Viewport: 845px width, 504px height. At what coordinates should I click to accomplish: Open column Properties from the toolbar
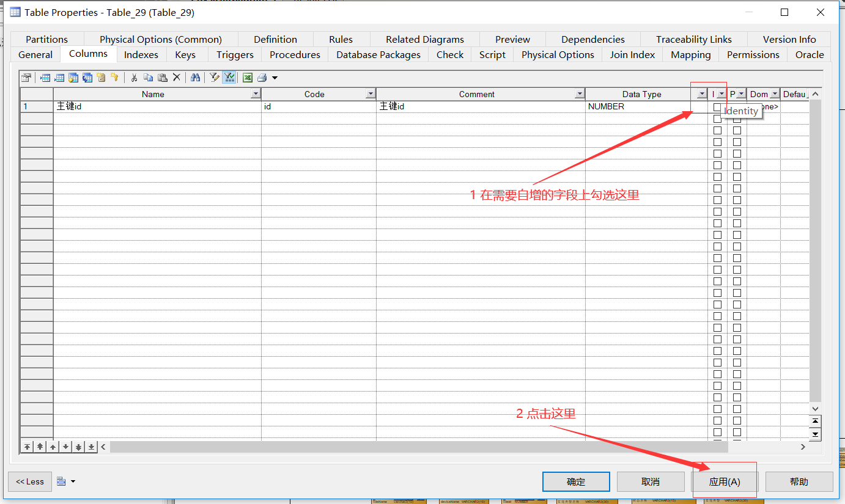26,78
